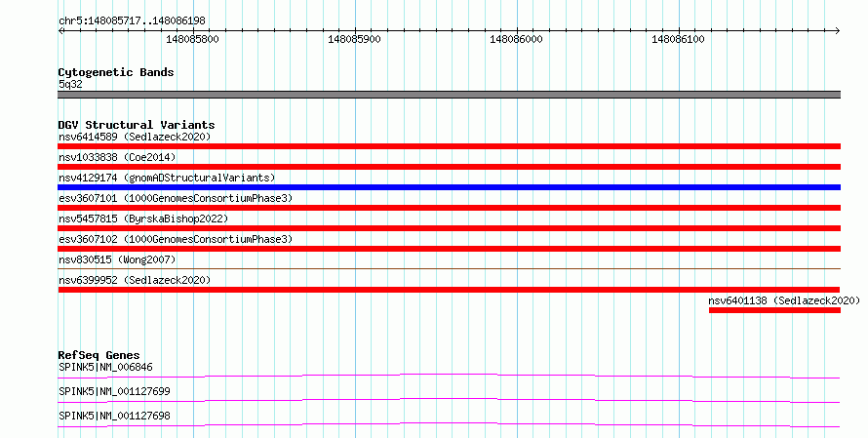This screenshot has width=868, height=438.
Task: Click the red bar under nsv6399952
Action: coord(449,290)
